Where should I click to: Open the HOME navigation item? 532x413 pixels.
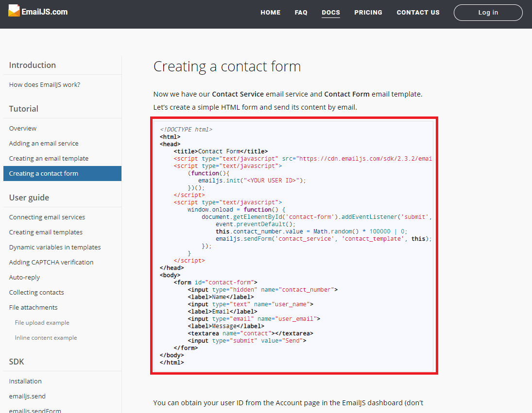click(x=271, y=13)
